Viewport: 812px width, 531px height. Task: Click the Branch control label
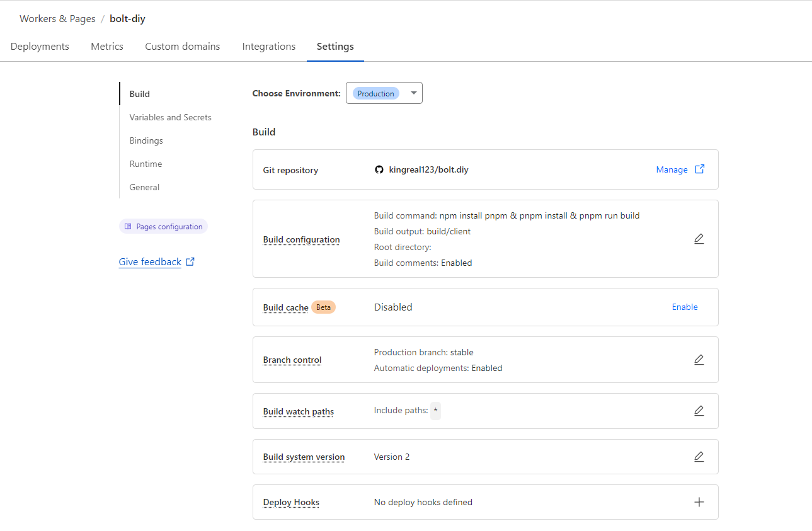[292, 360]
